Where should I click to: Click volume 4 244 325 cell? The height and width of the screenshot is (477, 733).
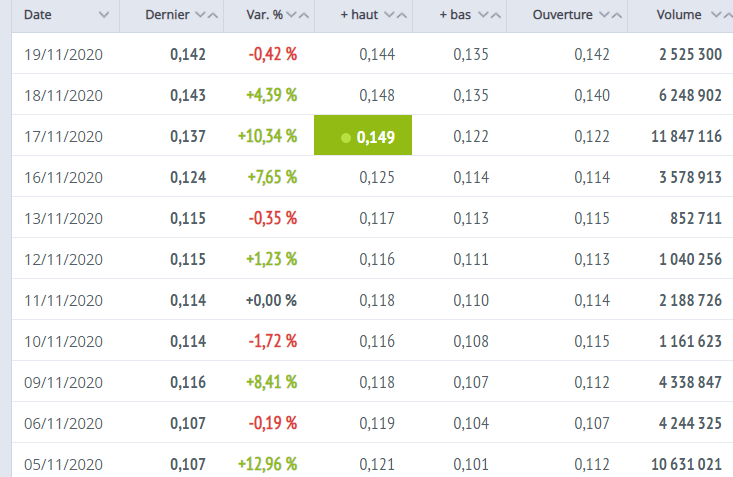pyautogui.click(x=690, y=424)
